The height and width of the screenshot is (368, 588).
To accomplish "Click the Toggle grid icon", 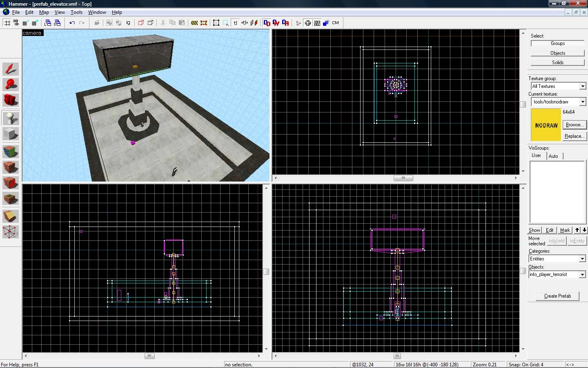I will 7,23.
